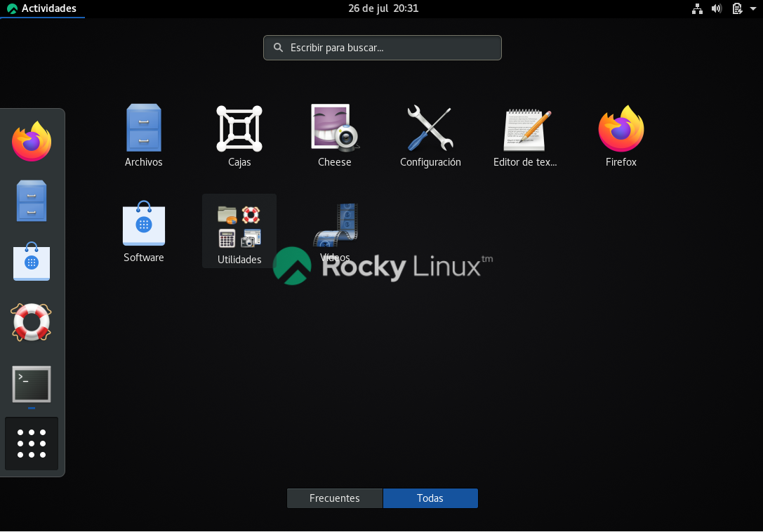Click the show applications grid button in dock
763x532 pixels.
(32, 444)
